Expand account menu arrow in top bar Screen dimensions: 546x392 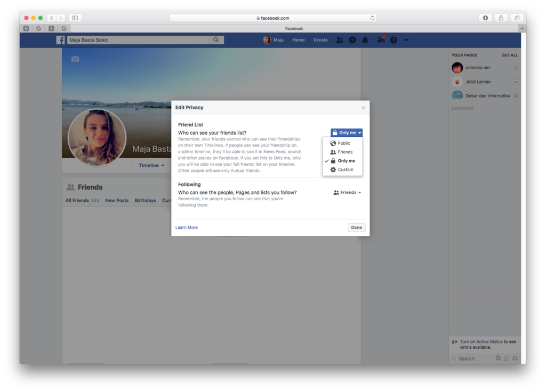pyautogui.click(x=406, y=40)
